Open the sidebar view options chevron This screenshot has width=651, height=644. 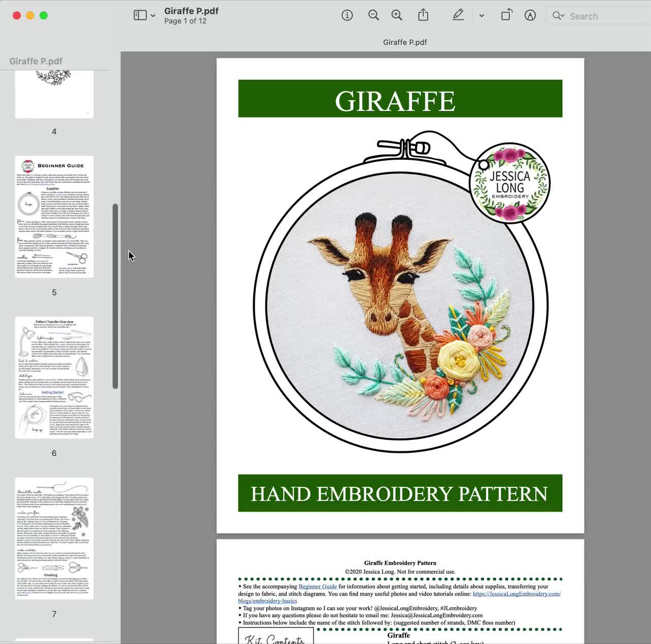pos(153,16)
